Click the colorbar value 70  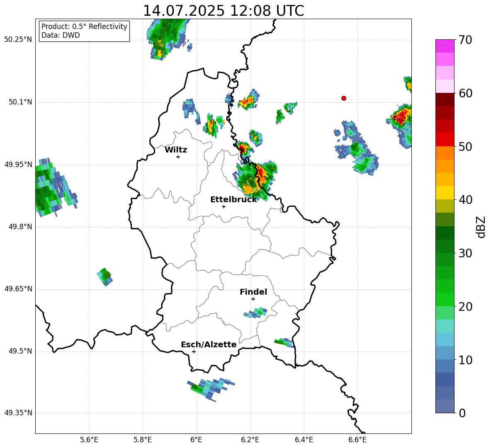point(465,40)
